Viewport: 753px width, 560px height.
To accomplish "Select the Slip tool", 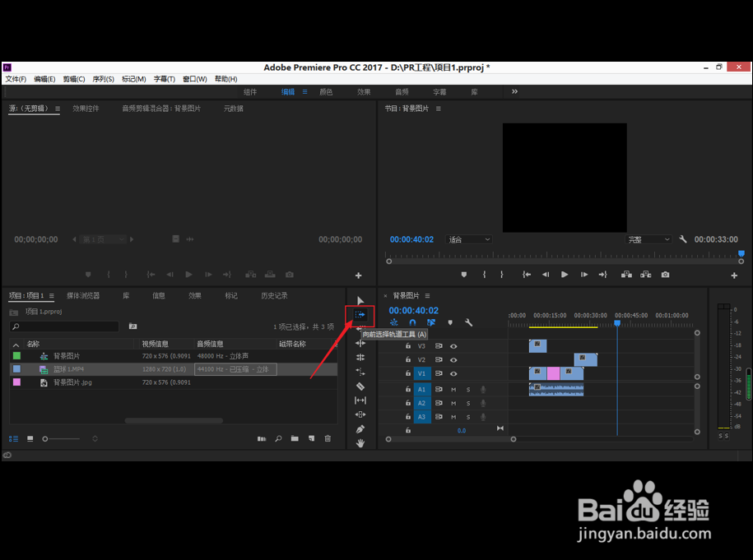I will point(360,400).
